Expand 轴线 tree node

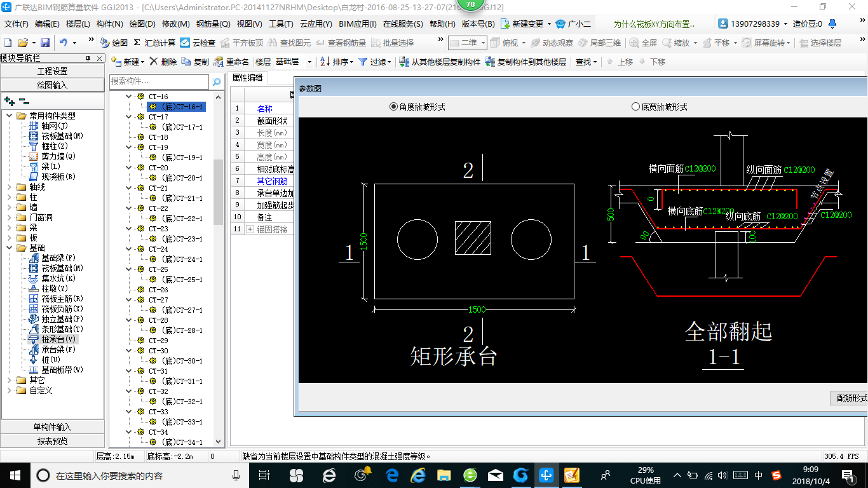click(10, 187)
